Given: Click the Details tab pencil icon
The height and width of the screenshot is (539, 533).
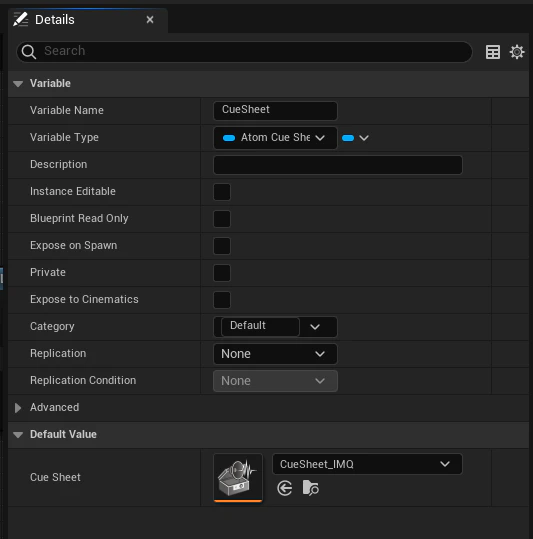Looking at the screenshot, I should coord(21,20).
